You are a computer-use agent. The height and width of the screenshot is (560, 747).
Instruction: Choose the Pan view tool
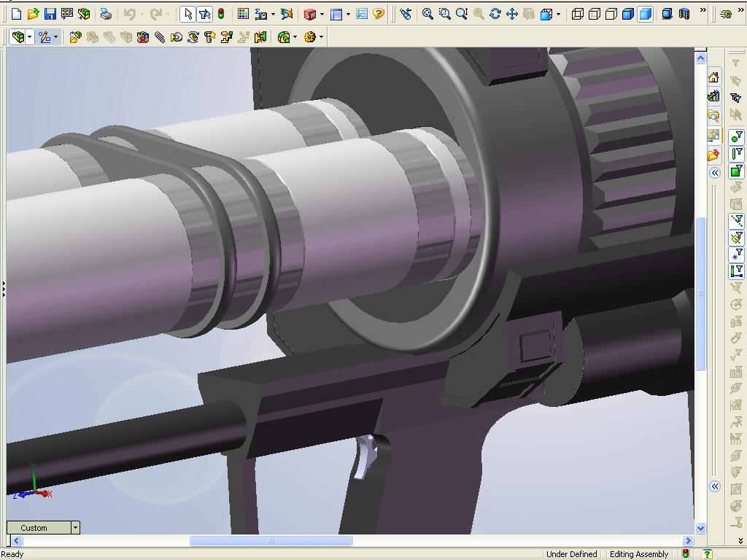point(511,14)
